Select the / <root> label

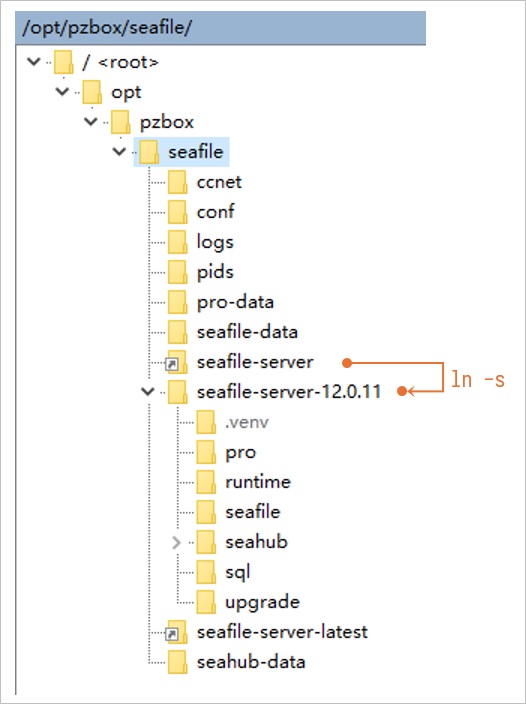[x=120, y=62]
